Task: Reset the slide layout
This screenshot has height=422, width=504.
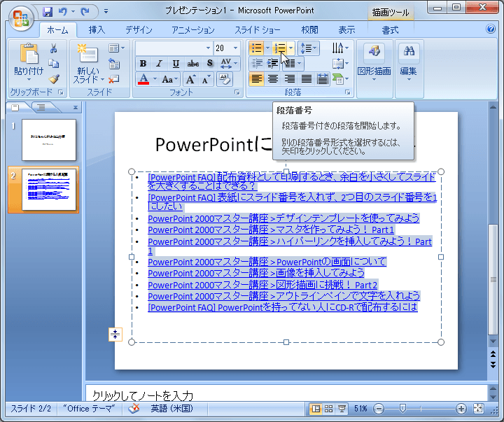Action: tap(114, 64)
